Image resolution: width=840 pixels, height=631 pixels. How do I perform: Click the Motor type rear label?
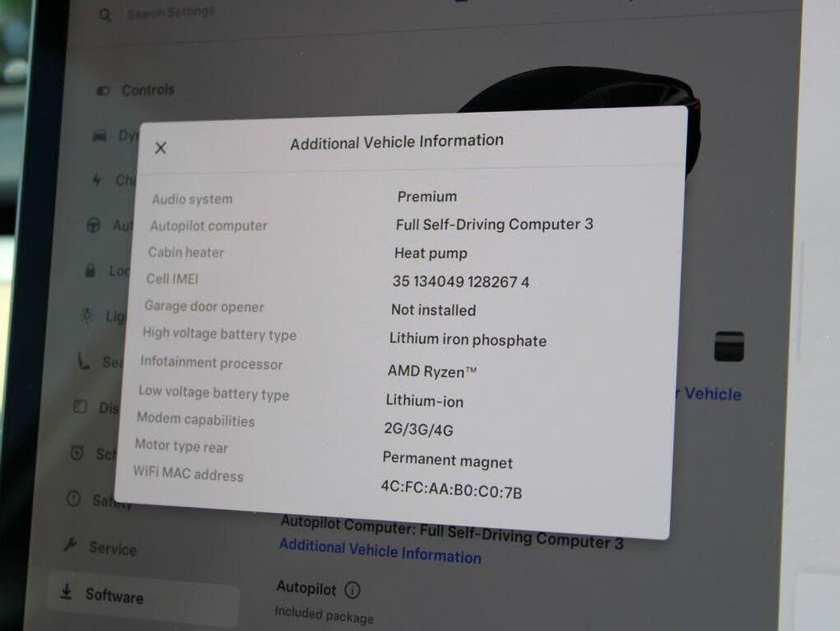[181, 447]
